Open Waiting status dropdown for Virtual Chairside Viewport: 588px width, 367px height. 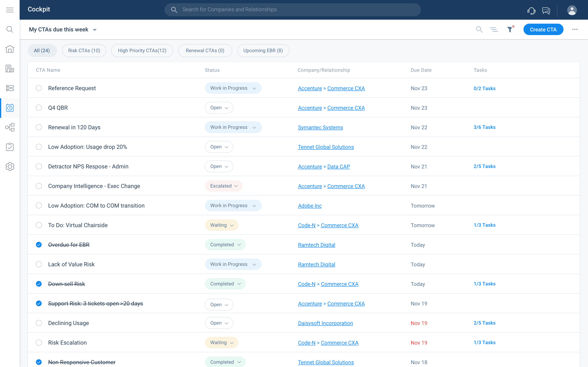pyautogui.click(x=222, y=225)
